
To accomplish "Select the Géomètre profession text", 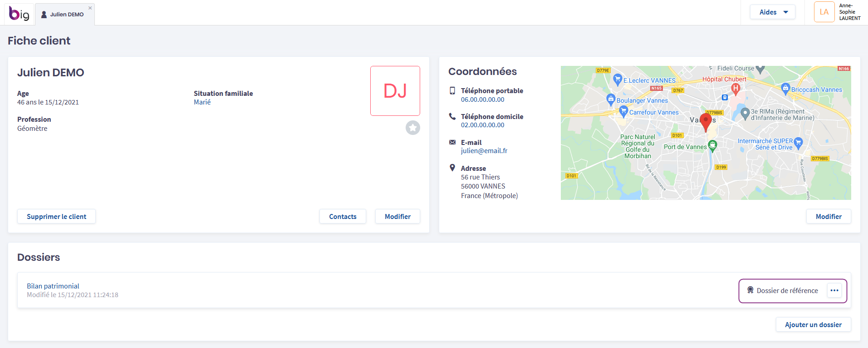I will (32, 129).
